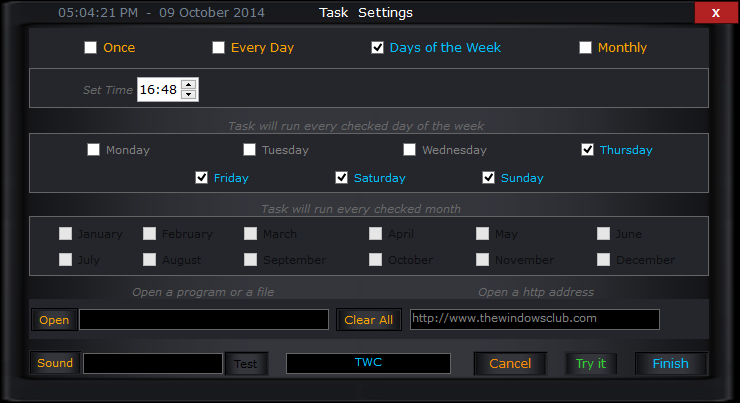Close the Task Settings window
Image resolution: width=740 pixels, height=403 pixels.
[715, 13]
